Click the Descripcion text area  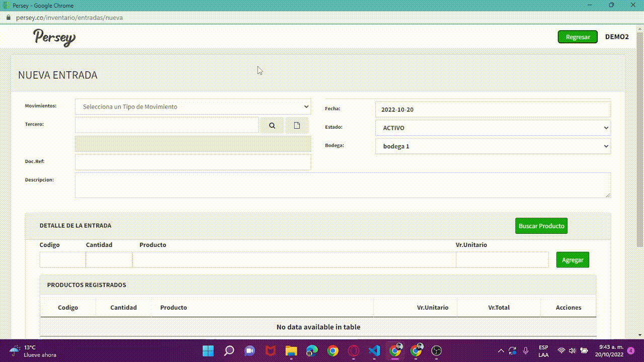[x=343, y=185]
